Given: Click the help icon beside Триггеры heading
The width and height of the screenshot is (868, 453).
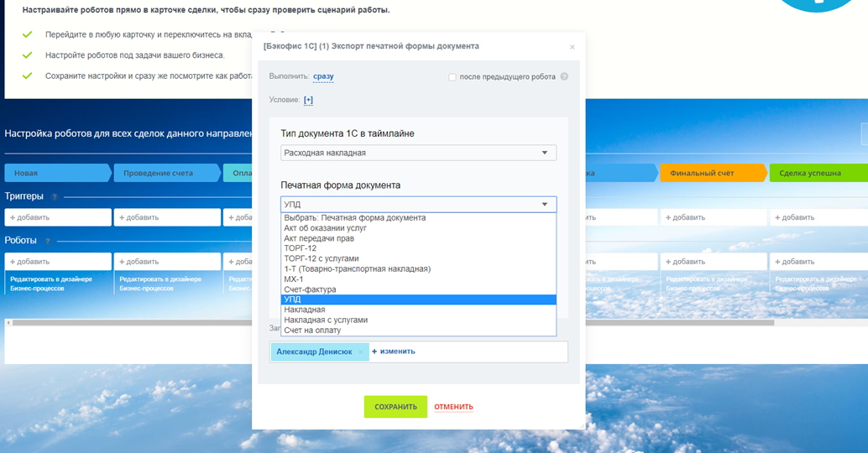Looking at the screenshot, I should (55, 197).
